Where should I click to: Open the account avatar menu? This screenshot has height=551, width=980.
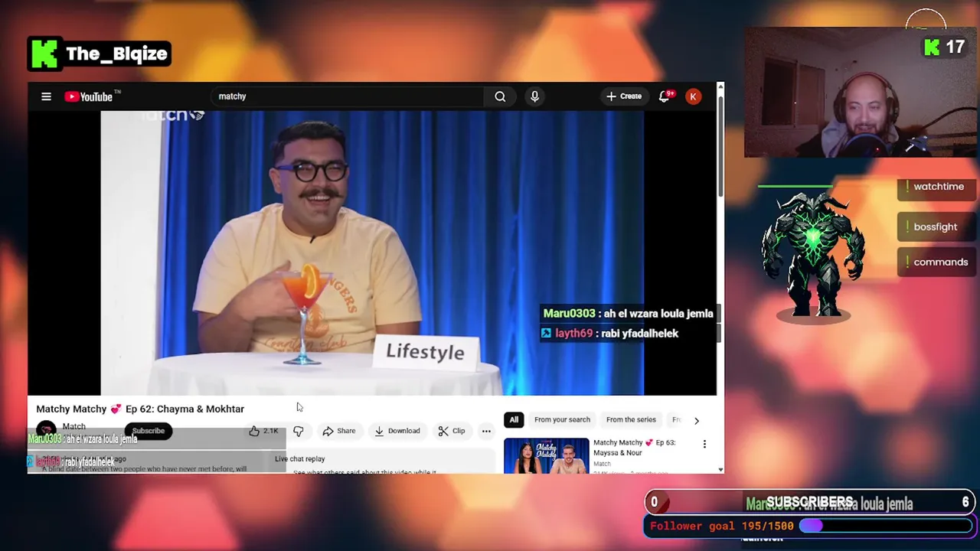693,96
